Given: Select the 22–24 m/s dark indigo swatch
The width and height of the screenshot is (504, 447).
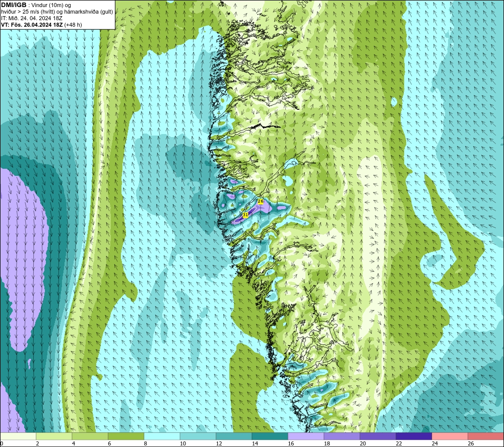Looking at the screenshot, I should [x=414, y=436].
